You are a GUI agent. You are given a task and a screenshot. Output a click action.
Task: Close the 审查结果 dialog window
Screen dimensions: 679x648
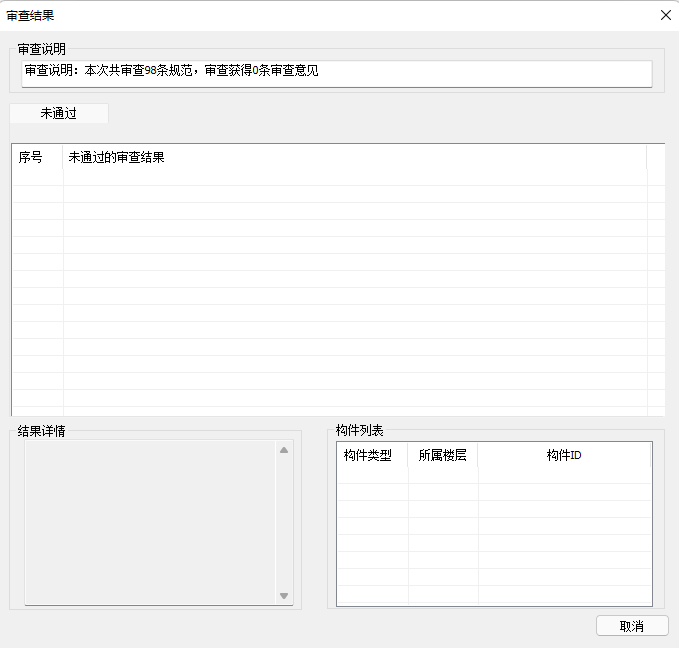666,16
